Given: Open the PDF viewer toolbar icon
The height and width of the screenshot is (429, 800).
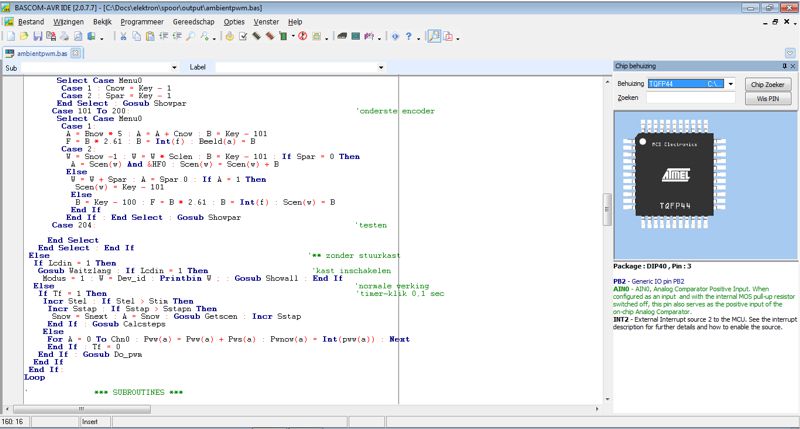Looking at the screenshot, I should pyautogui.click(x=448, y=36).
